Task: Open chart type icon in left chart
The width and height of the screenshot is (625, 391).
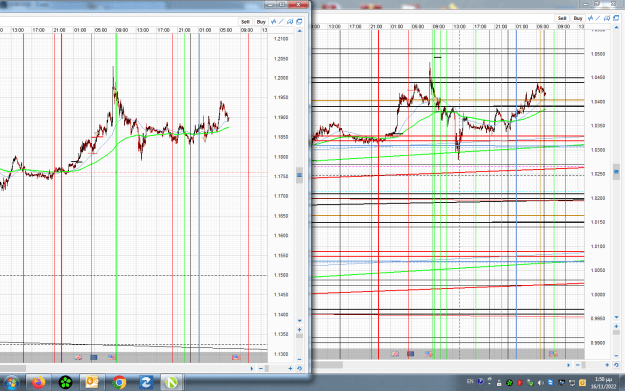Action: tap(290, 22)
